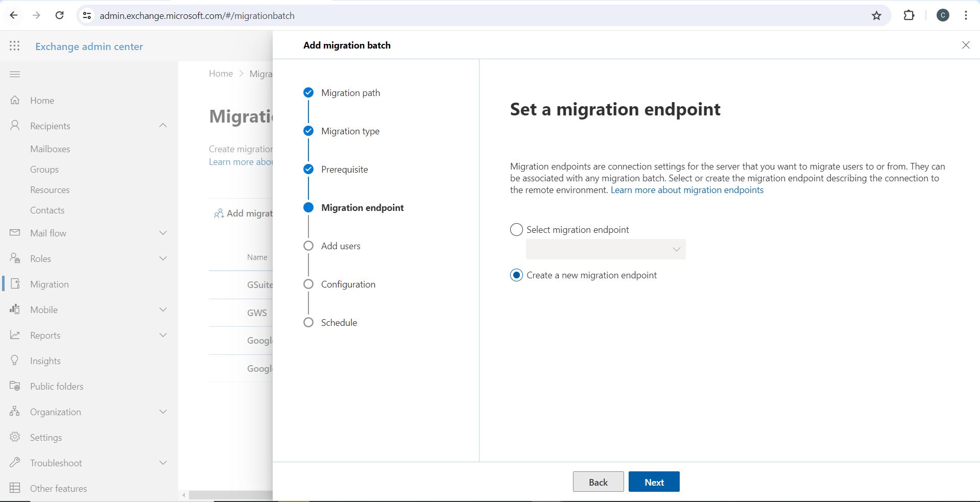Close the Add migration batch panel
Screen dimensions: 980x502
click(965, 45)
